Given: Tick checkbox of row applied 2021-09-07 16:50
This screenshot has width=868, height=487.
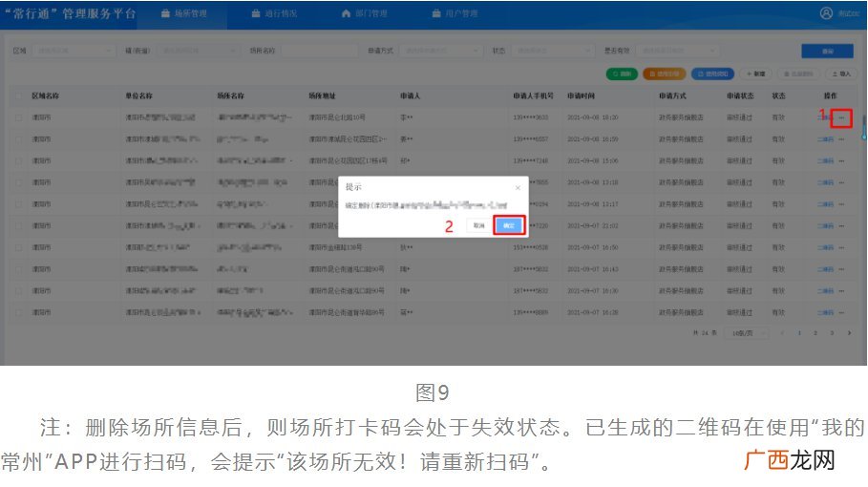Looking at the screenshot, I should point(19,247).
